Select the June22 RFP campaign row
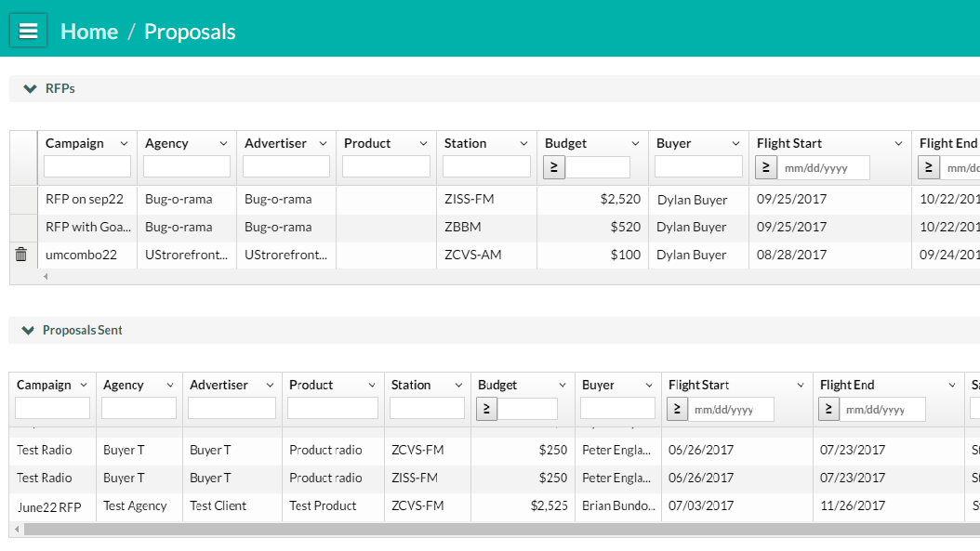 pos(49,506)
